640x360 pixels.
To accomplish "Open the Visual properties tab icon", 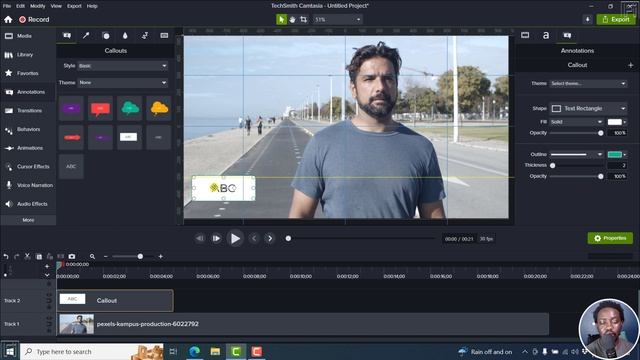I will click(x=525, y=36).
